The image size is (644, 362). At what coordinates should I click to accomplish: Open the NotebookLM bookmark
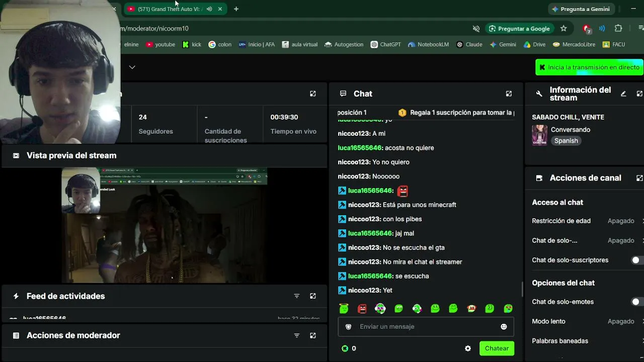pos(428,44)
